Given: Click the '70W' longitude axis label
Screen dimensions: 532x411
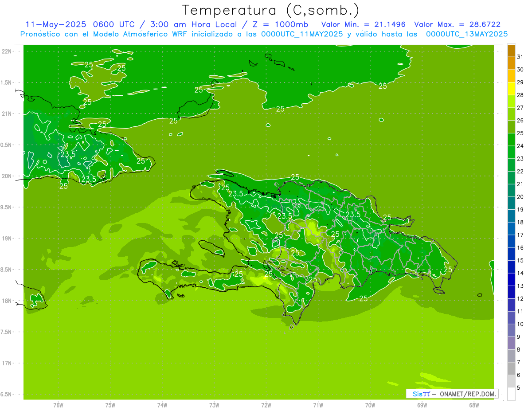Looking at the screenshot, I should click(x=370, y=405).
